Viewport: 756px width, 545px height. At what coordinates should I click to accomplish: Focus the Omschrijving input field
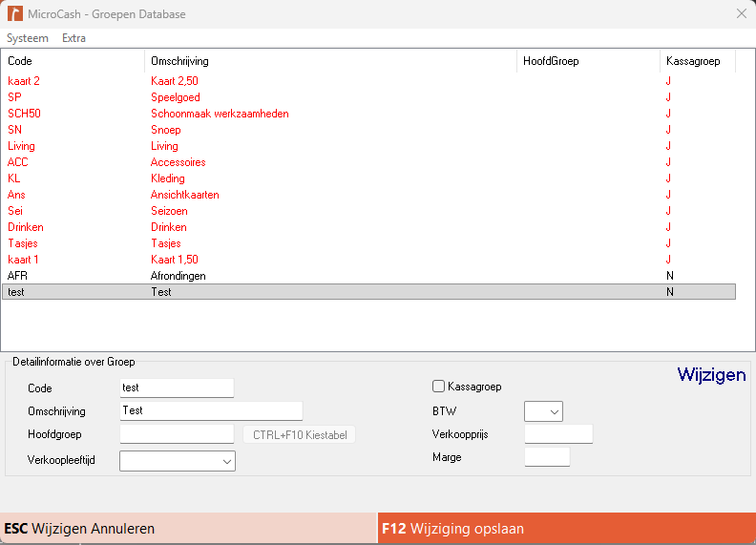point(211,411)
